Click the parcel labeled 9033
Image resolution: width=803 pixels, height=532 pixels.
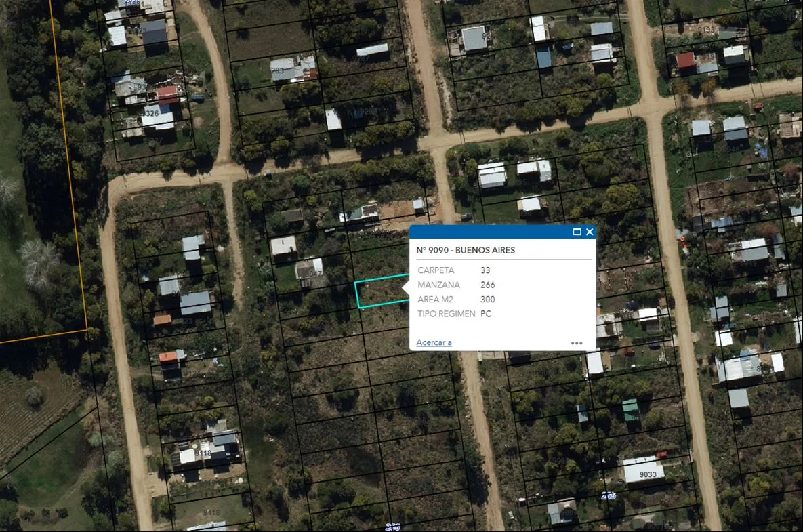pyautogui.click(x=648, y=474)
